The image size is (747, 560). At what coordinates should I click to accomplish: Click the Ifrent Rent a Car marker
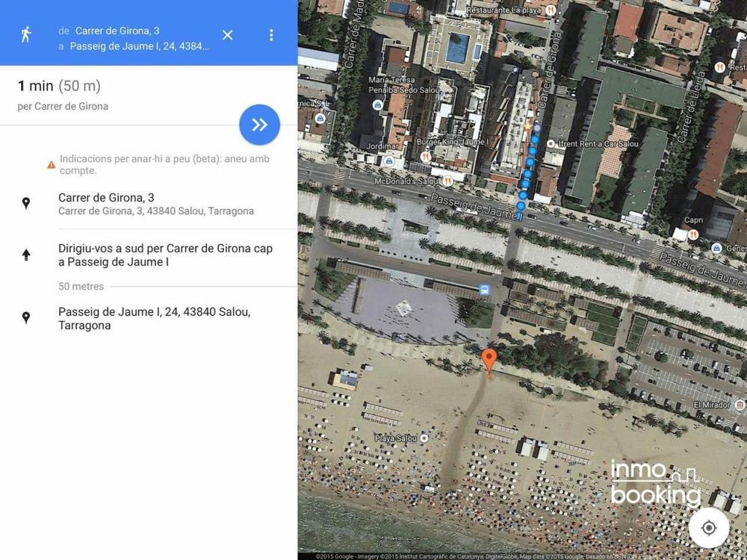pos(551,143)
